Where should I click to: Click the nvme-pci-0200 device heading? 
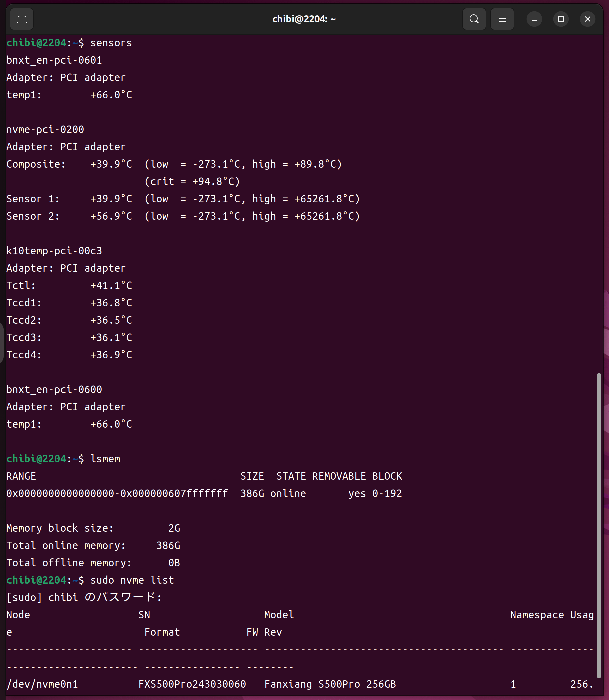pyautogui.click(x=45, y=130)
